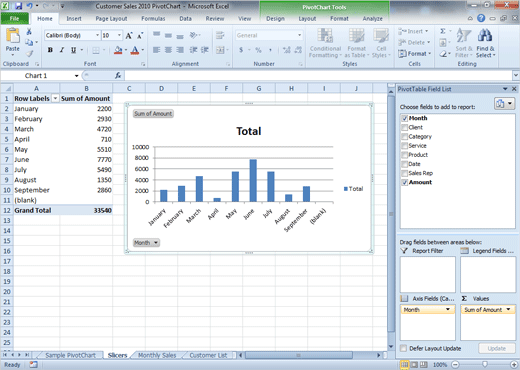Viewport: 520px width, 370px height.
Task: Click the Align Text Left icon
Action: point(156,50)
